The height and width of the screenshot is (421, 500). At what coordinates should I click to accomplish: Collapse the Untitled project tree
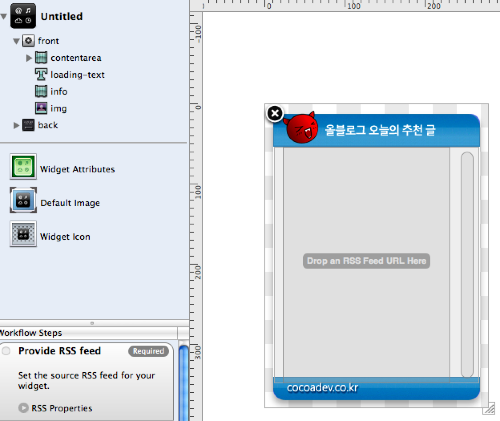coord(4,16)
